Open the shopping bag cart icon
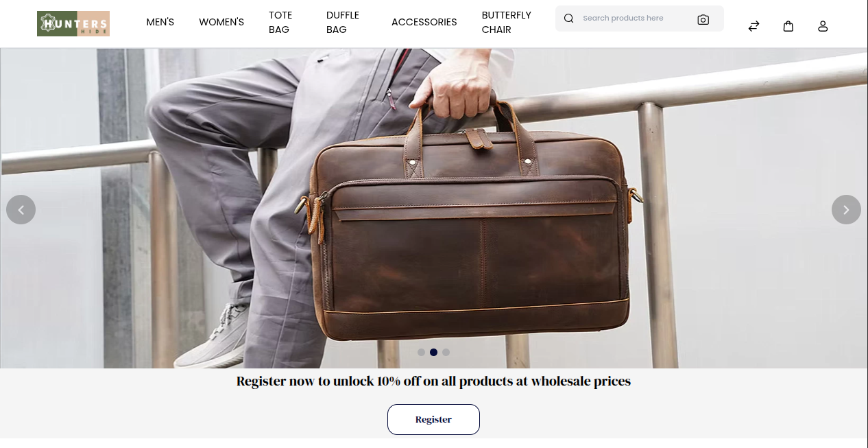This screenshot has width=868, height=448. [x=788, y=26]
